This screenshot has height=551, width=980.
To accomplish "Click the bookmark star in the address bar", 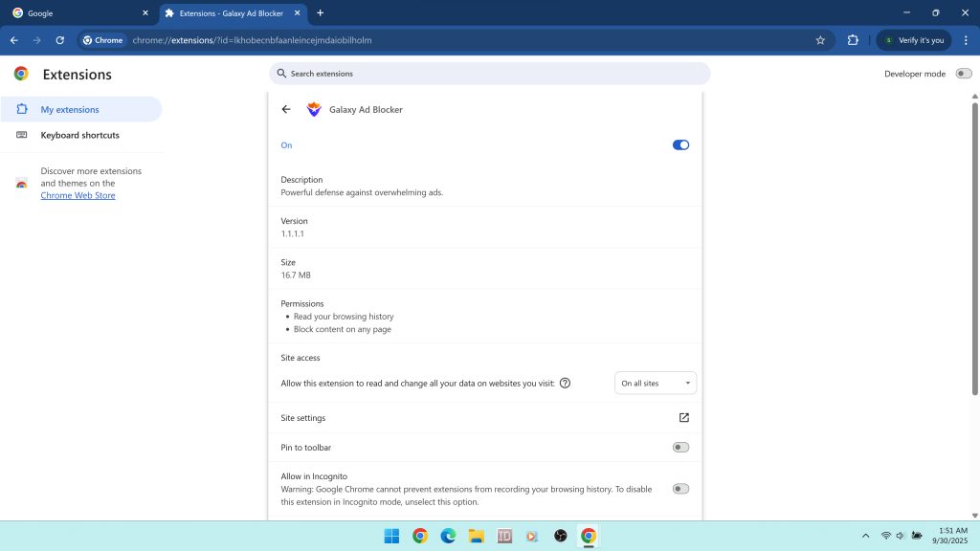I will click(x=820, y=40).
